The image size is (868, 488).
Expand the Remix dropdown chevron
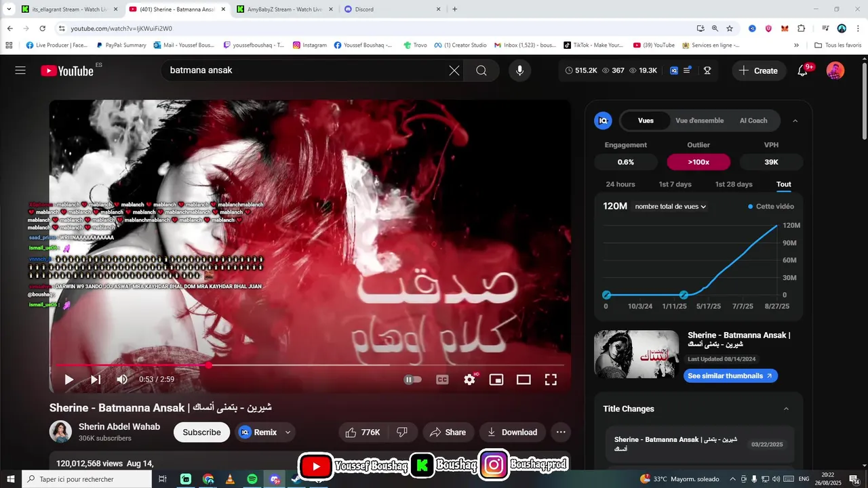[x=288, y=432]
